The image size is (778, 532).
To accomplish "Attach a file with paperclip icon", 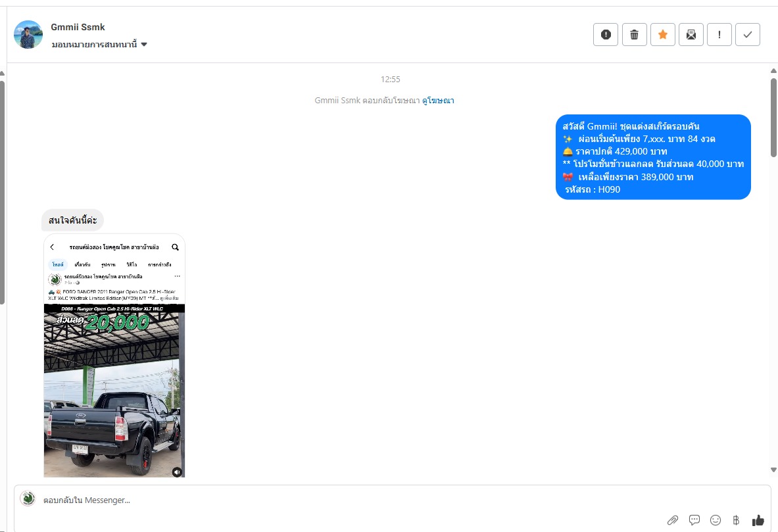I will (672, 520).
